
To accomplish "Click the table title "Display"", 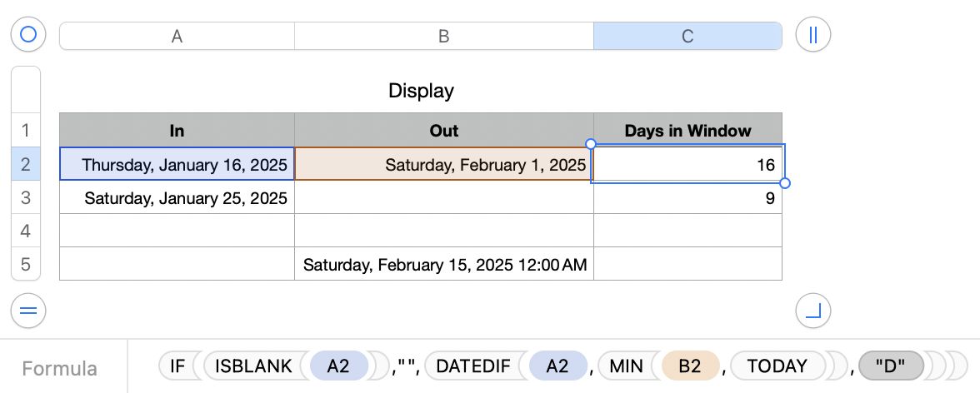I will pyautogui.click(x=421, y=90).
